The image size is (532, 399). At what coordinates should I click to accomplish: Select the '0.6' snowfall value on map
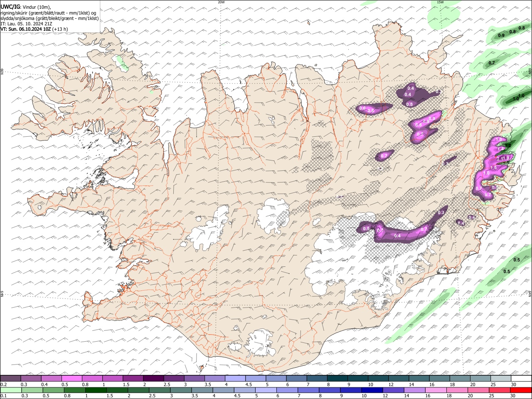coord(362,108)
